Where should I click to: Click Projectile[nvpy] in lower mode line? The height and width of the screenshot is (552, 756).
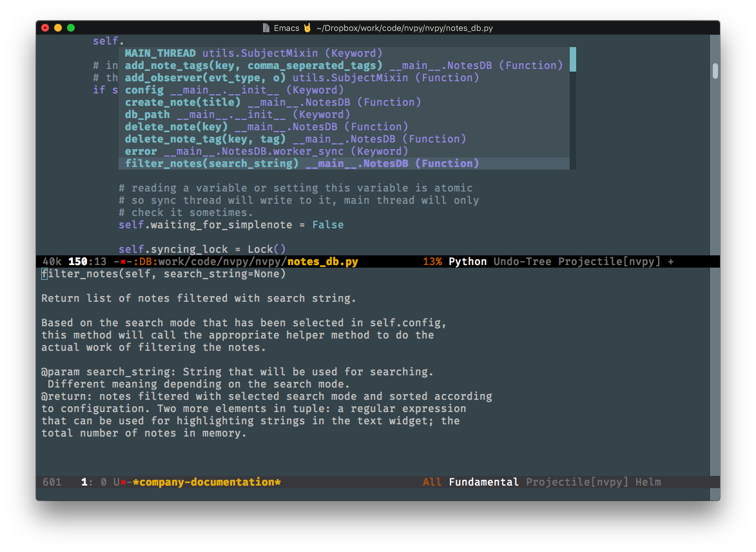pyautogui.click(x=577, y=482)
